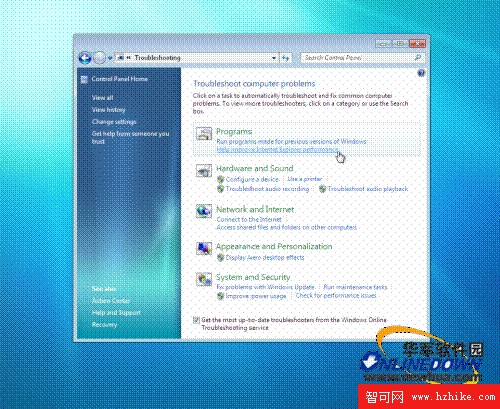Click the System and Security icon

click(x=204, y=279)
